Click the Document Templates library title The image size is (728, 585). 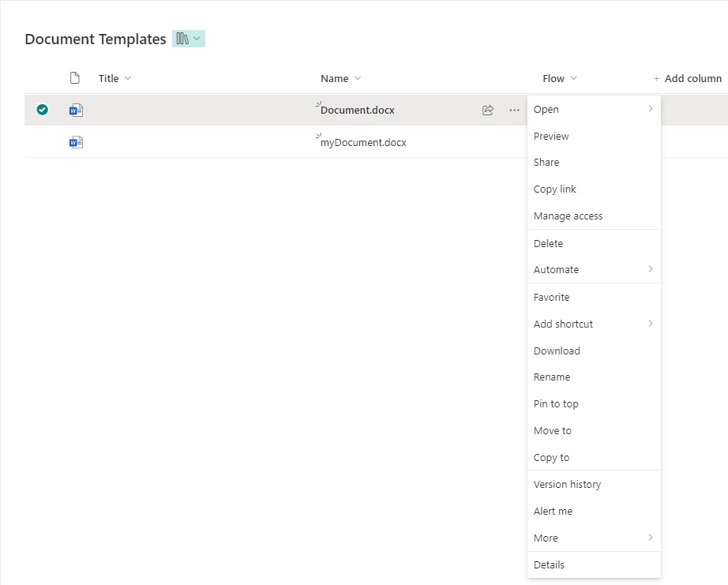click(96, 39)
